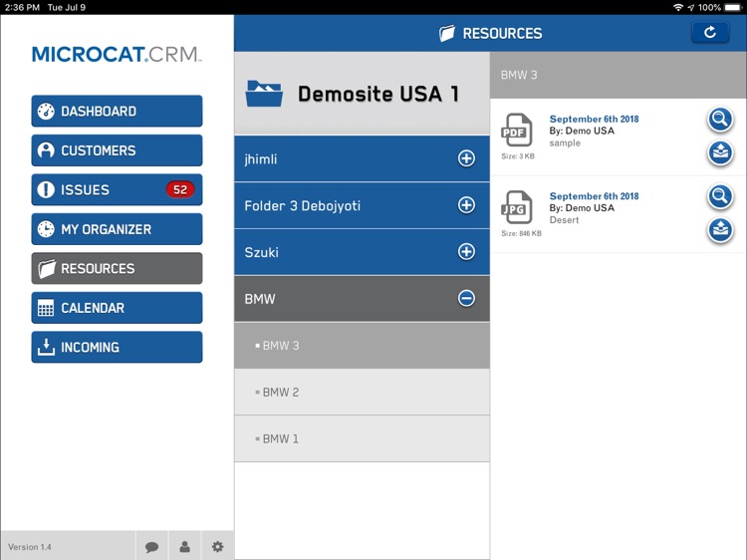Click the Microcat CRM logo
This screenshot has height=560, width=747.
point(117,54)
